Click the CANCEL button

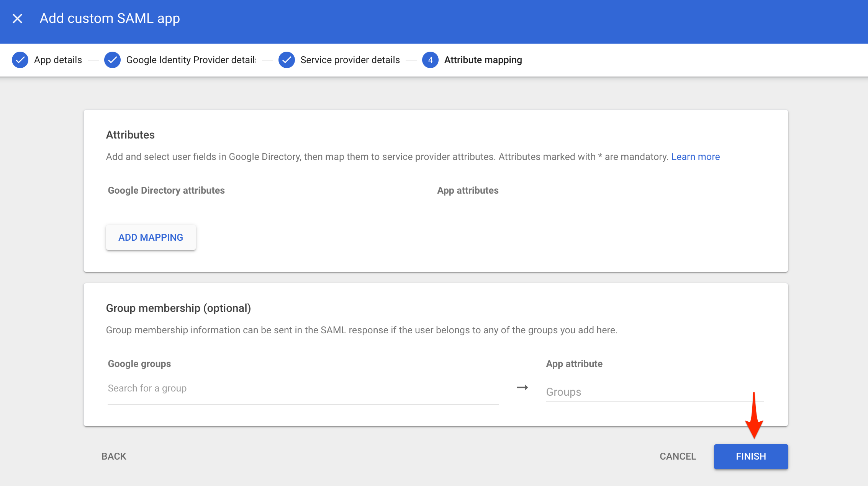678,457
